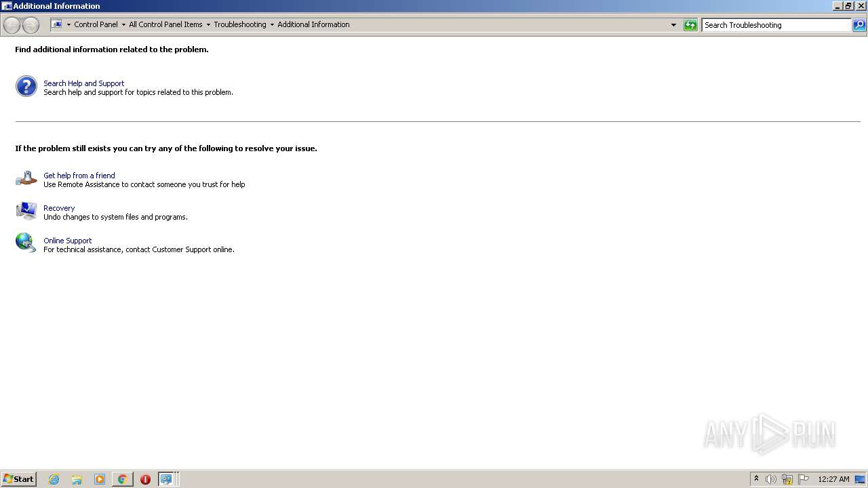Click the address bar Control Panel icon
Screen dimensions: 868x488
(57, 24)
